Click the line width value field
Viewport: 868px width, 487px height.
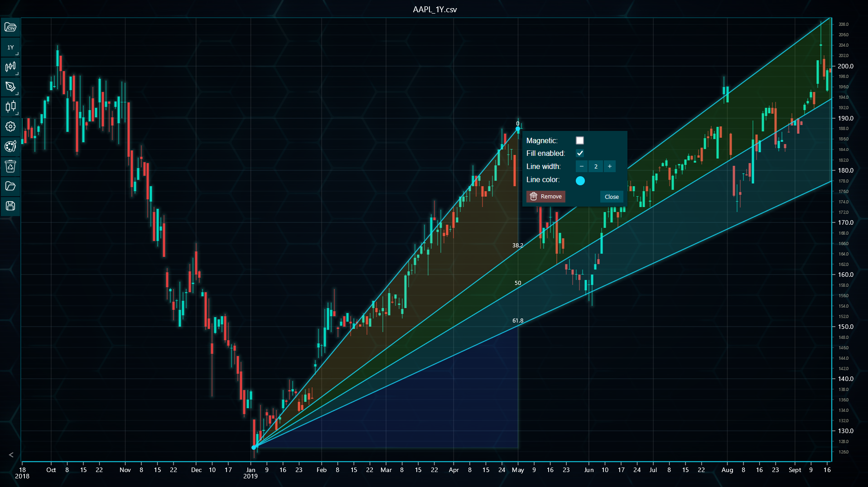pyautogui.click(x=596, y=166)
